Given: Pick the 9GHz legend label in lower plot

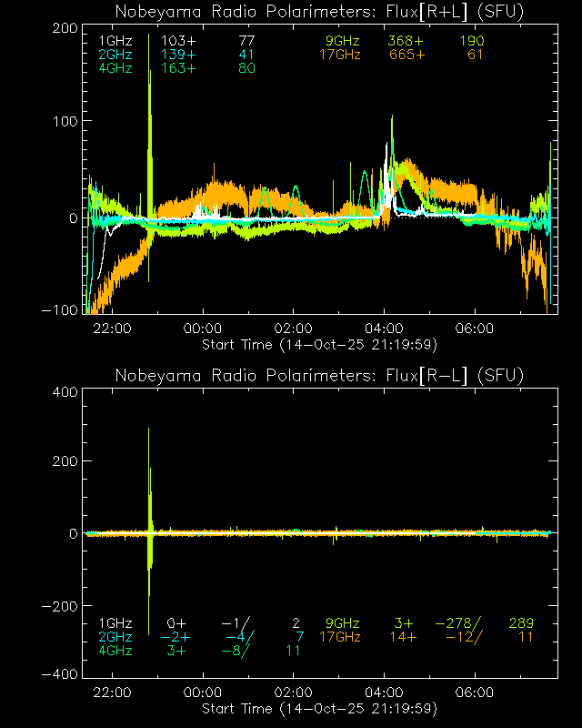Looking at the screenshot, I should pos(344,623).
